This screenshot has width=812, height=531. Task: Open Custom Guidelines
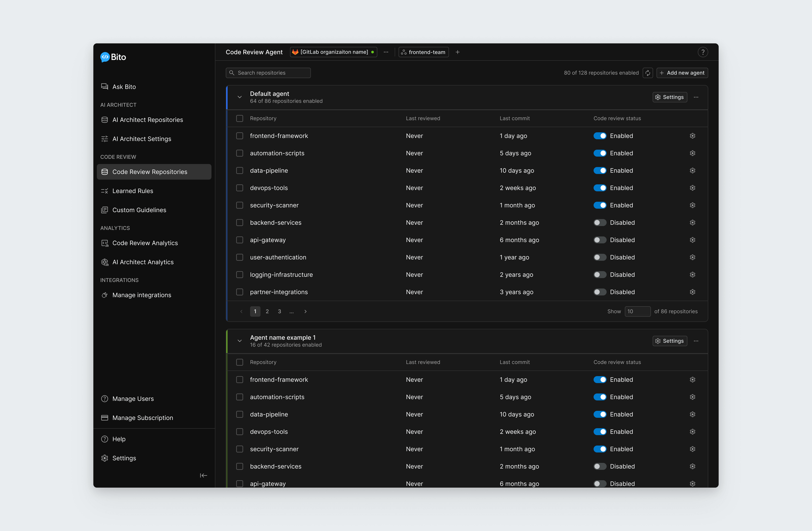tap(154, 210)
